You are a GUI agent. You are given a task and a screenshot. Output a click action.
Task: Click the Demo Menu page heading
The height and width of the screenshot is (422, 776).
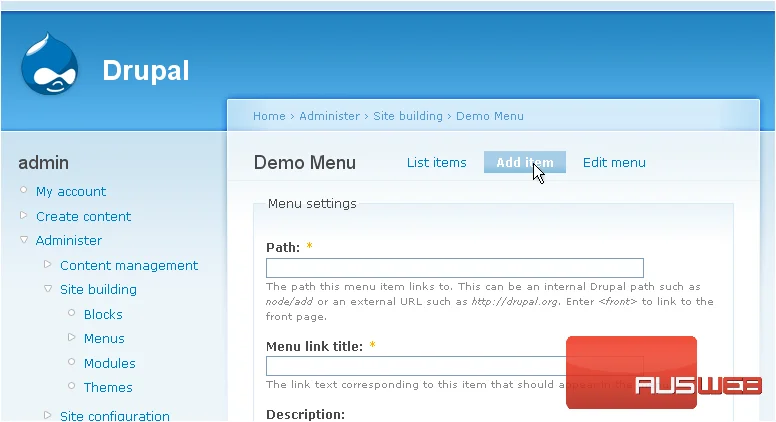(x=305, y=163)
